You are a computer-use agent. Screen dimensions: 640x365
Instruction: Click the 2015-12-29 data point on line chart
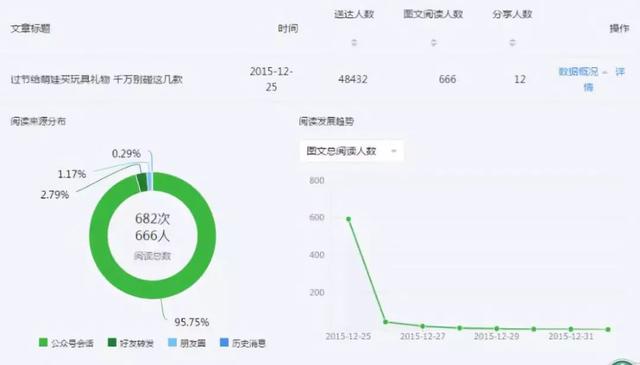pyautogui.click(x=497, y=329)
